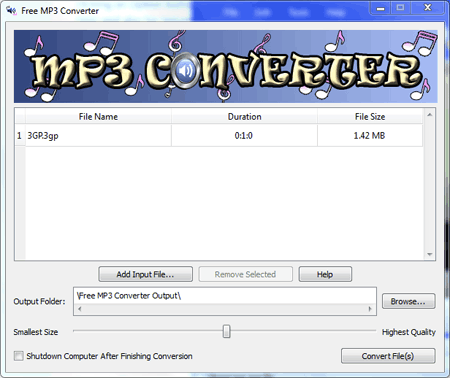Close the Free MP3 Converter window
The height and width of the screenshot is (378, 450).
(x=428, y=8)
